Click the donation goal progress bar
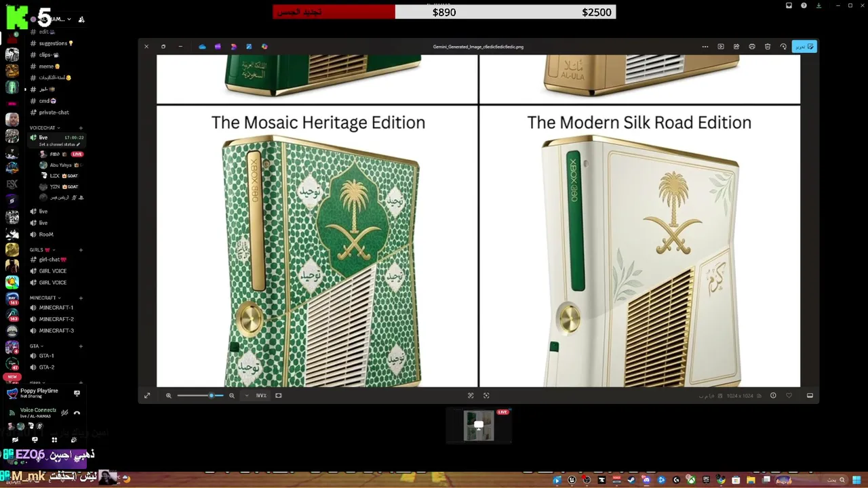Screen dimensions: 868x488 444,12
